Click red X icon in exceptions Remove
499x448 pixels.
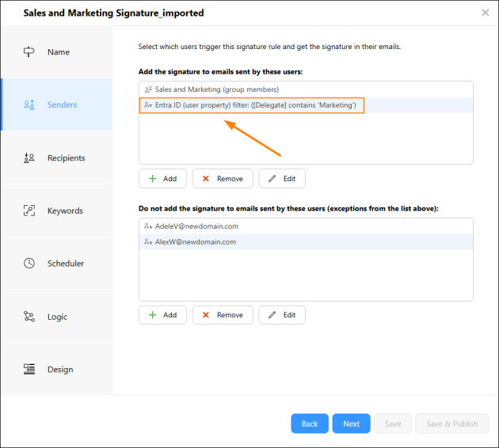(206, 315)
